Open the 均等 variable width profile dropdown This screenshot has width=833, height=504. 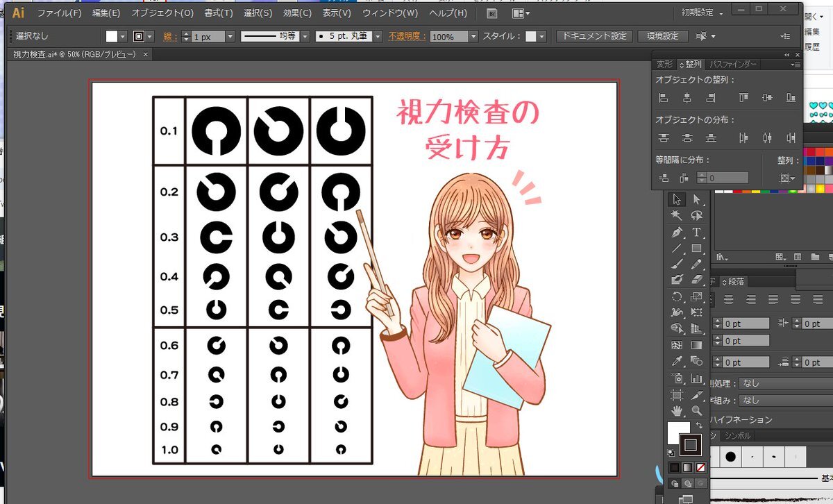click(x=305, y=36)
